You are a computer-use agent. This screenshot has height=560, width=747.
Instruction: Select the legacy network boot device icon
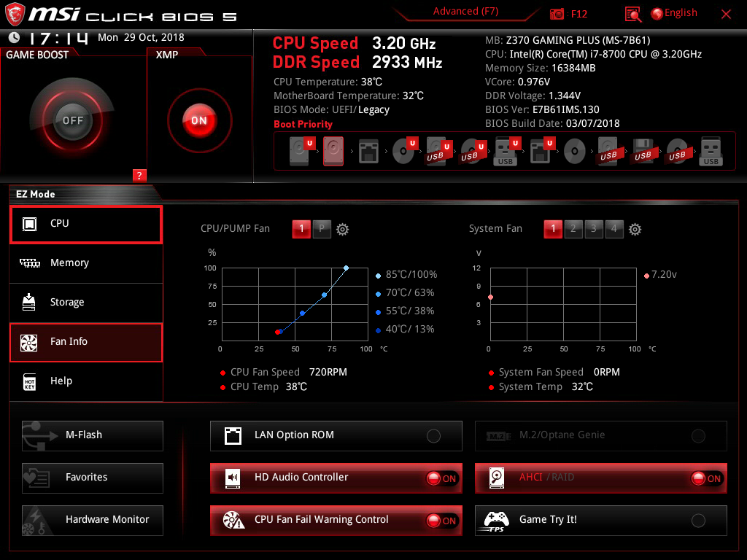tap(368, 152)
